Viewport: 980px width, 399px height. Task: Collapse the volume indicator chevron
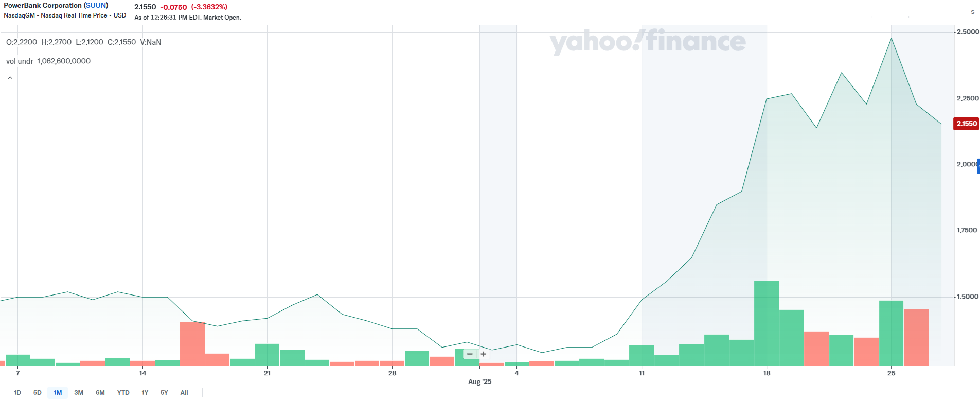click(x=10, y=78)
